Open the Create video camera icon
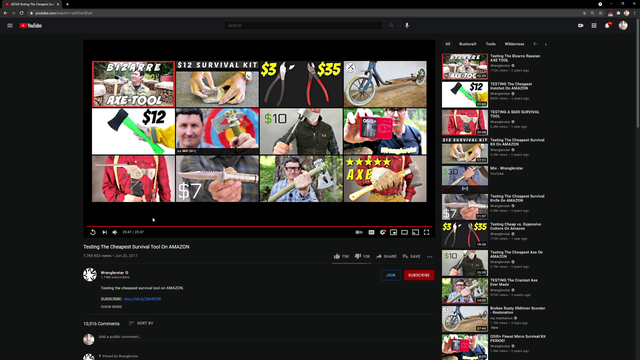 point(580,25)
